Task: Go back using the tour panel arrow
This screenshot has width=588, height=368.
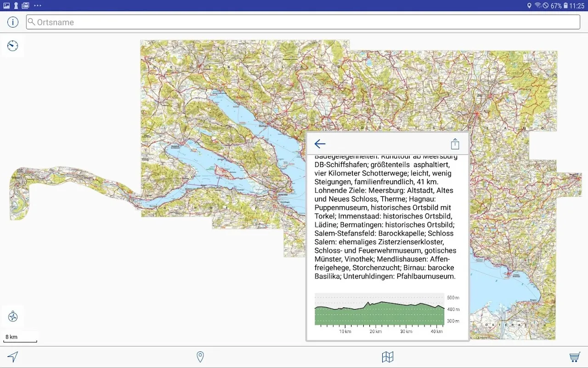Action: pyautogui.click(x=320, y=144)
